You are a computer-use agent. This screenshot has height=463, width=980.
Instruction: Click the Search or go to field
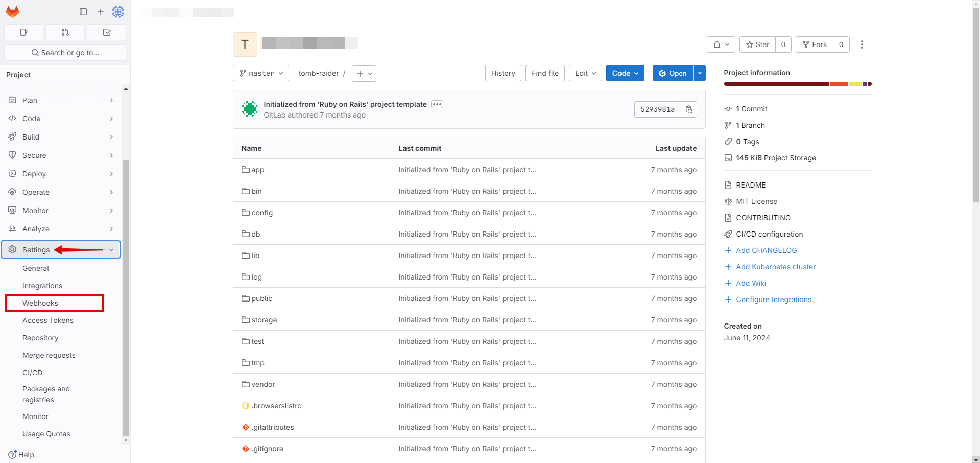pyautogui.click(x=65, y=52)
